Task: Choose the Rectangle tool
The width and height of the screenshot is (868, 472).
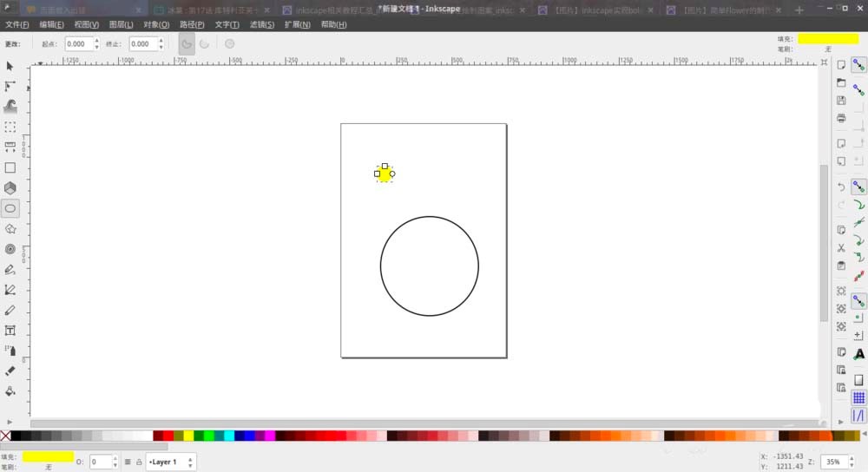Action: coord(10,168)
